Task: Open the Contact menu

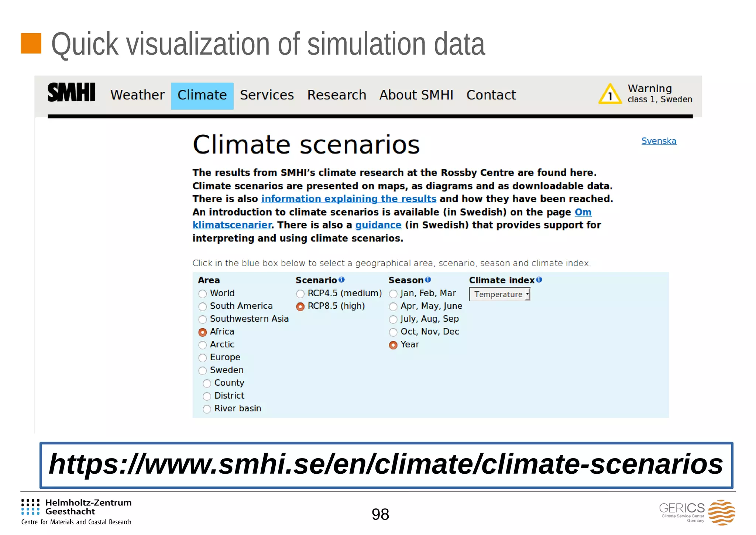Action: 491,95
